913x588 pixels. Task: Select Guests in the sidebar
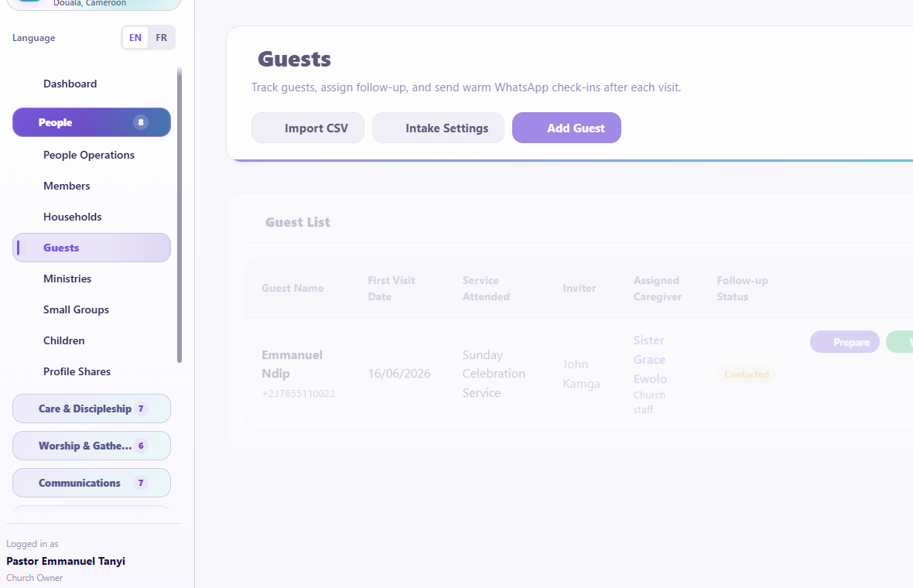(x=91, y=248)
